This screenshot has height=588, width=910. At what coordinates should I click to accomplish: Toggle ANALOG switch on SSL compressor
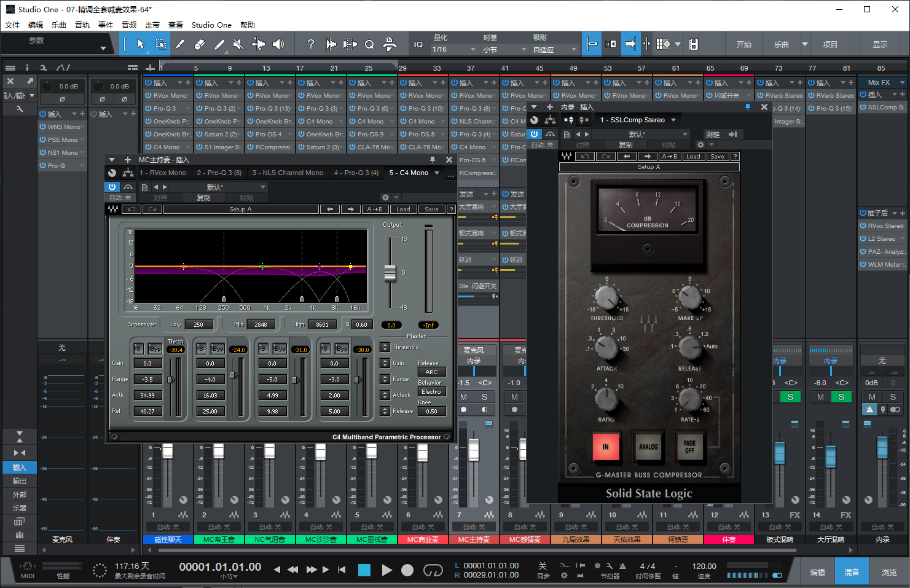[648, 447]
